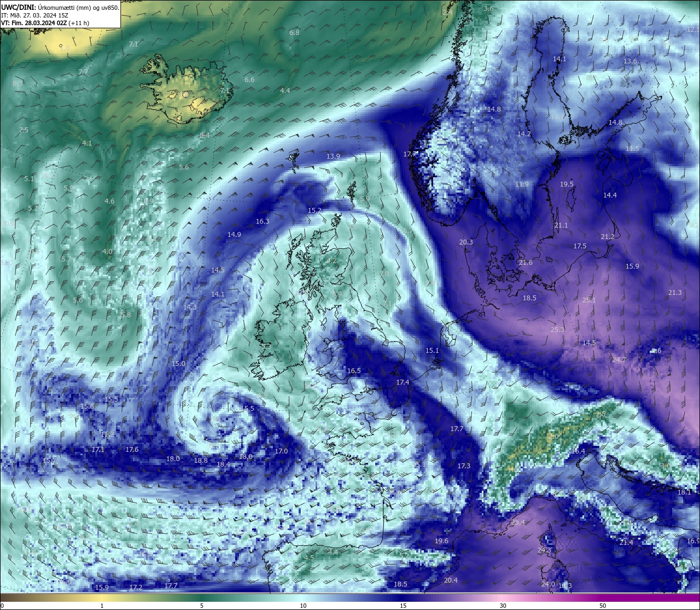This screenshot has height=610, width=700.
Task: Select the 15.0 value label
Action: (178, 363)
